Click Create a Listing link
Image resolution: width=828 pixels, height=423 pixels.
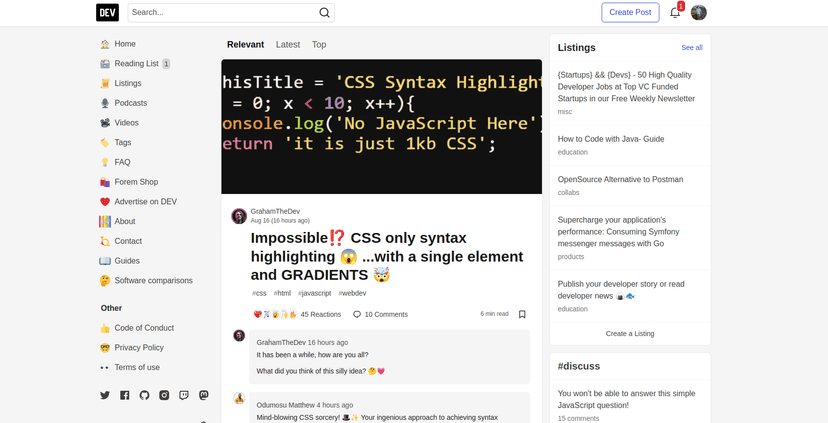[x=630, y=334]
